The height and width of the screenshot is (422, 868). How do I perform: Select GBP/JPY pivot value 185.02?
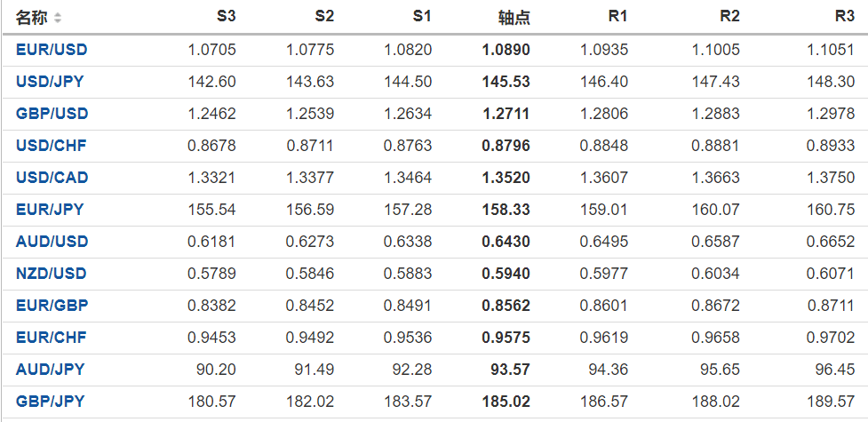click(506, 402)
